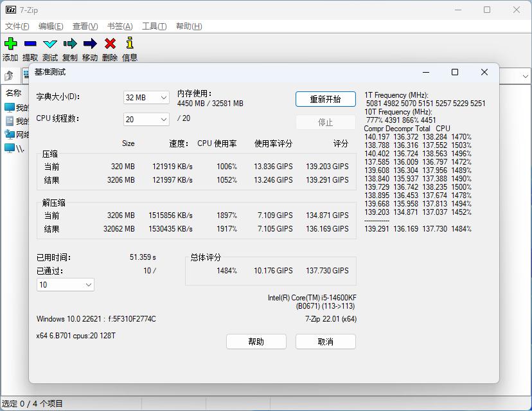This screenshot has height=411, width=532.
Task: Click the 136.169 GIPS decompression result rating
Action: click(327, 229)
